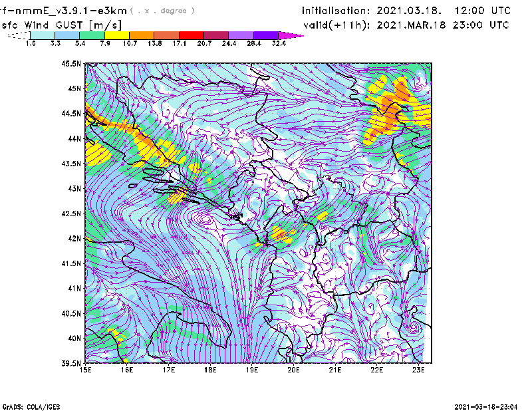Click the '2021.MAR.18 23:00 UTC' valid time

(443, 25)
